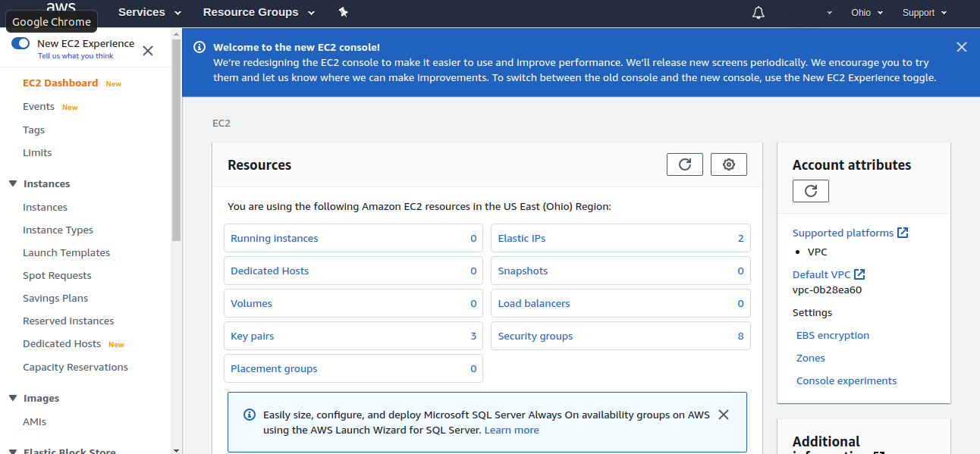Click the Learn more link

click(x=511, y=430)
